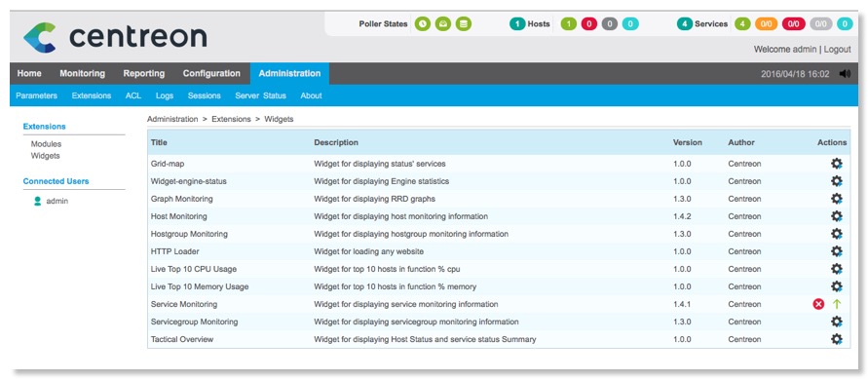868x379 pixels.
Task: Click 'Widget for loading any website' description
Action: pos(368,251)
